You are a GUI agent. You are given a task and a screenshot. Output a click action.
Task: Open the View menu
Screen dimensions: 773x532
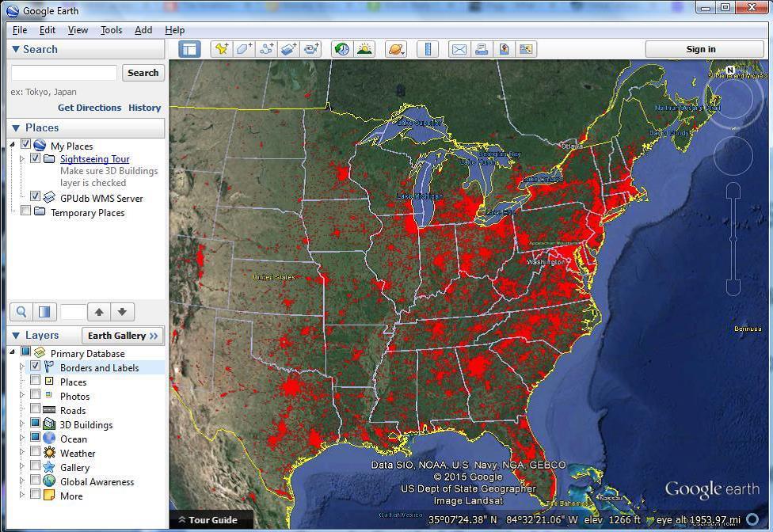[78, 30]
